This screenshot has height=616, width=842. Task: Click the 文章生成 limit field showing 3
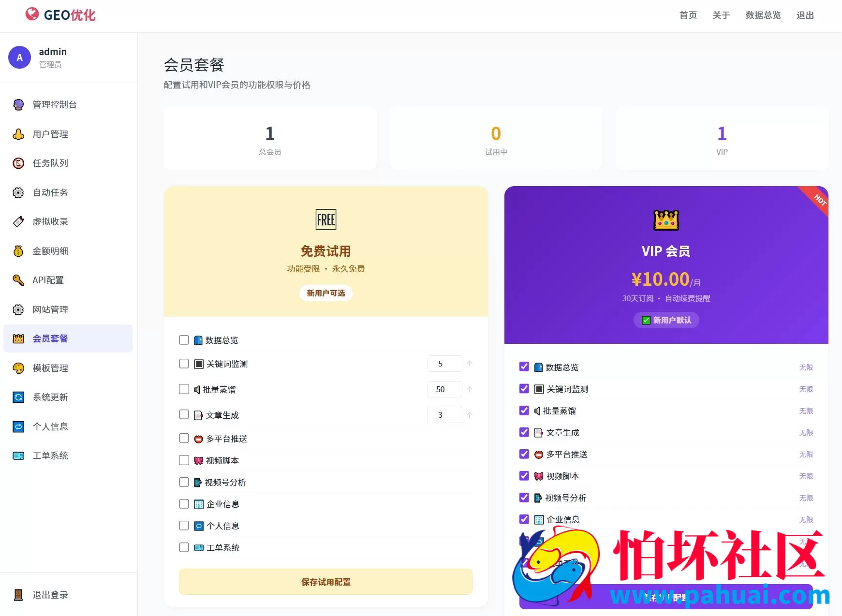[444, 415]
